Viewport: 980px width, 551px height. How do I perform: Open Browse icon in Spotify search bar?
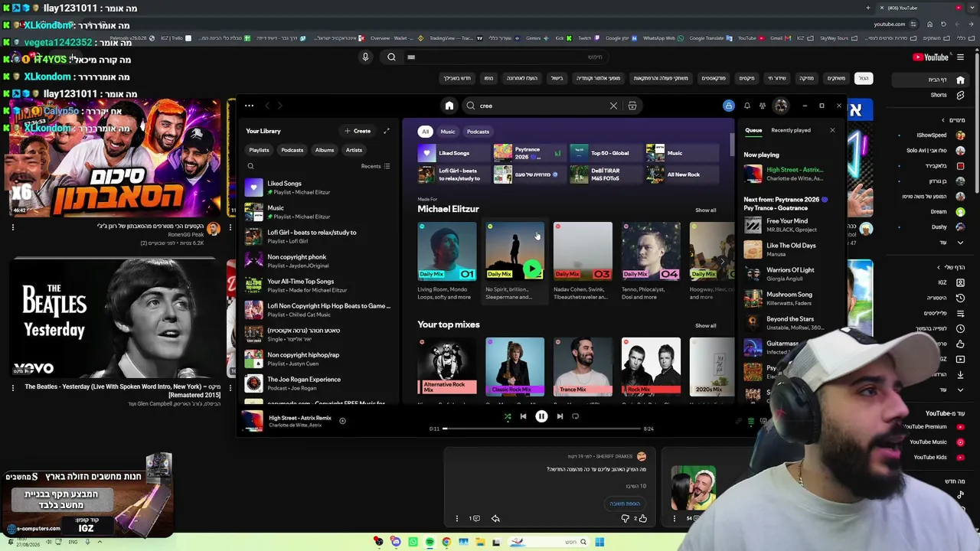(632, 106)
